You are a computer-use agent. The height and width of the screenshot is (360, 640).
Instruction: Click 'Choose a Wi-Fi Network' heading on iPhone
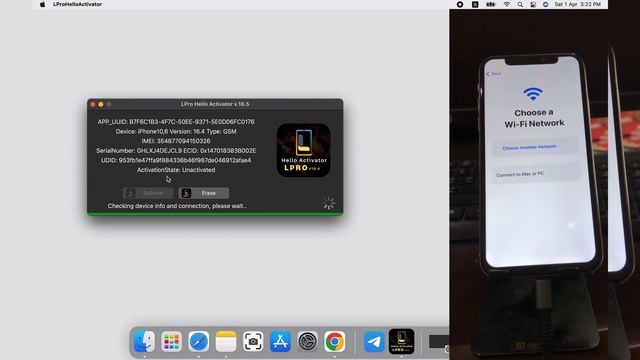534,118
